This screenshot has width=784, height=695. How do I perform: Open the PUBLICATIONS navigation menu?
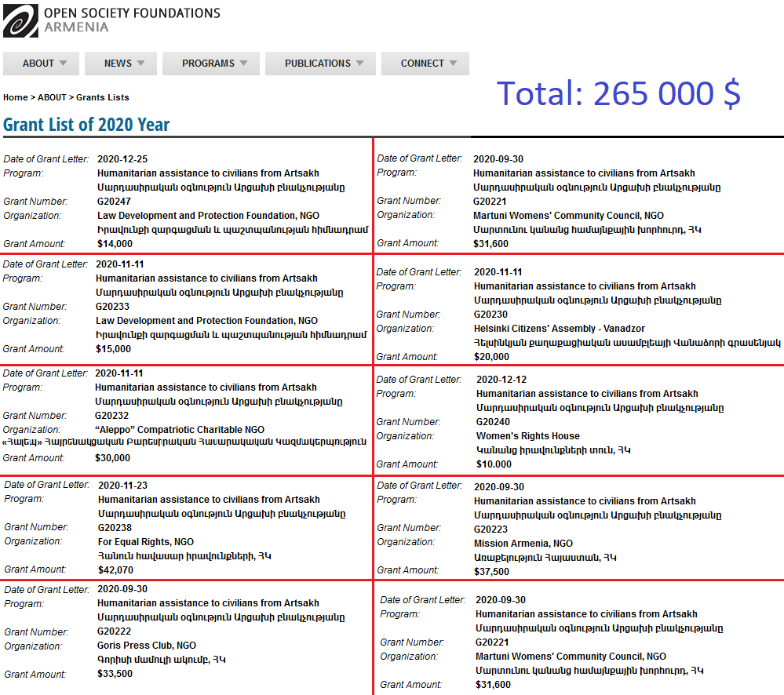(318, 64)
